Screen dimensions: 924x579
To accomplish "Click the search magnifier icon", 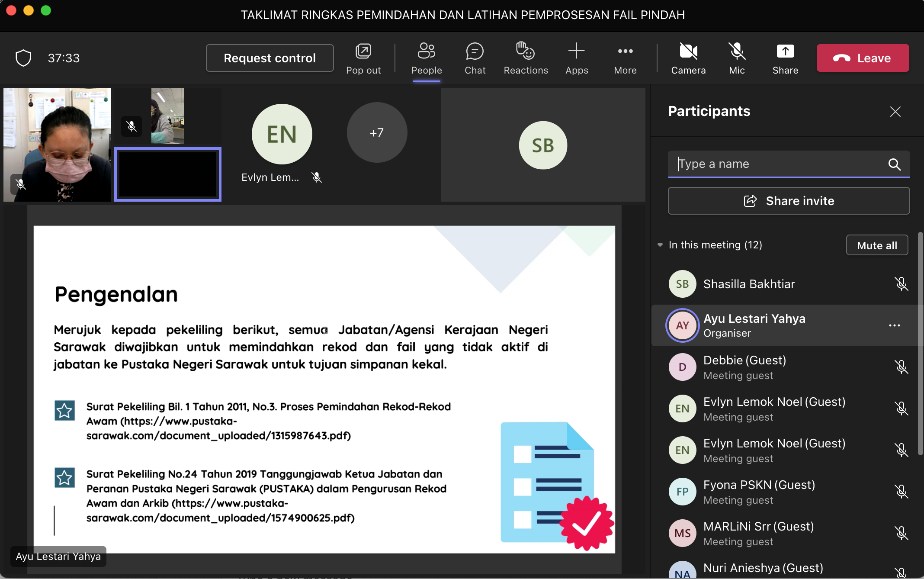I will [894, 164].
